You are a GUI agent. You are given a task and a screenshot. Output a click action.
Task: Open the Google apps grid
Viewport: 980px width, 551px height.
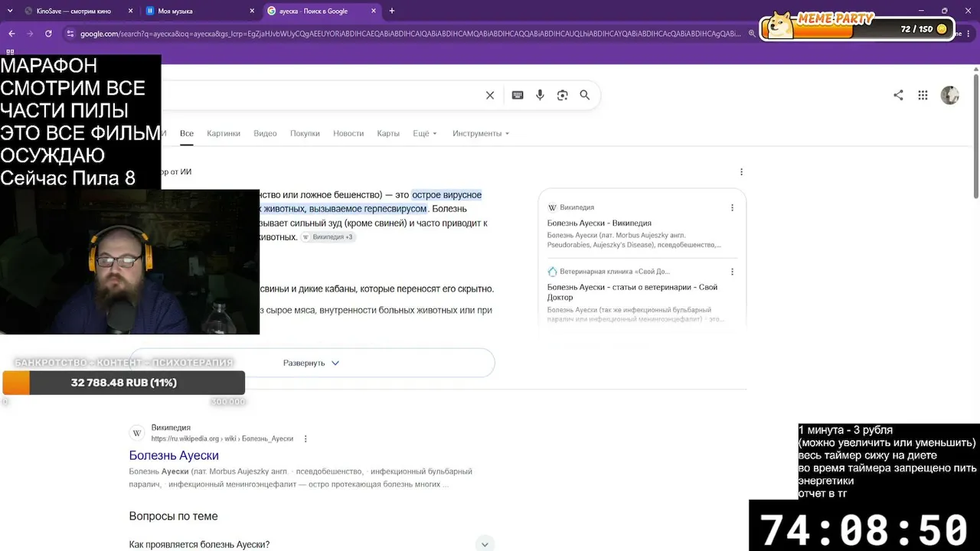[923, 95]
